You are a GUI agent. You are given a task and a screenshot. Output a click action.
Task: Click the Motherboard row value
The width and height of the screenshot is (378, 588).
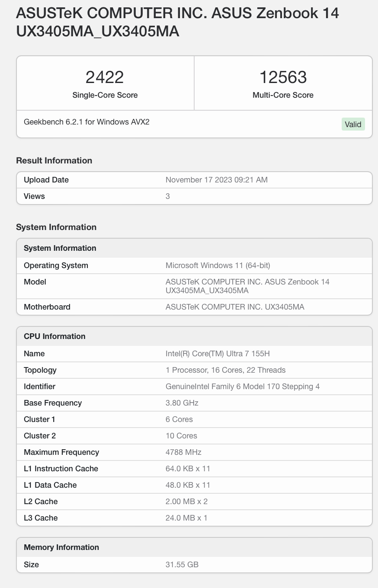(235, 307)
